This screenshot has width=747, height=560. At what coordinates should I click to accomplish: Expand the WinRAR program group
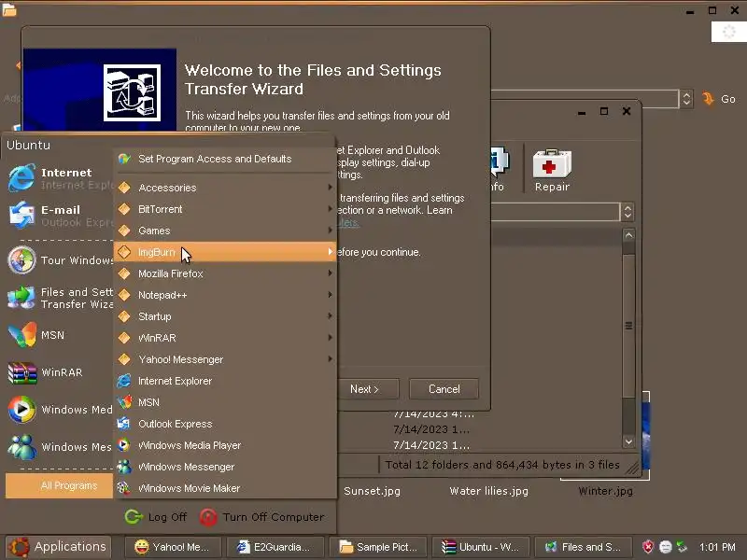click(224, 338)
